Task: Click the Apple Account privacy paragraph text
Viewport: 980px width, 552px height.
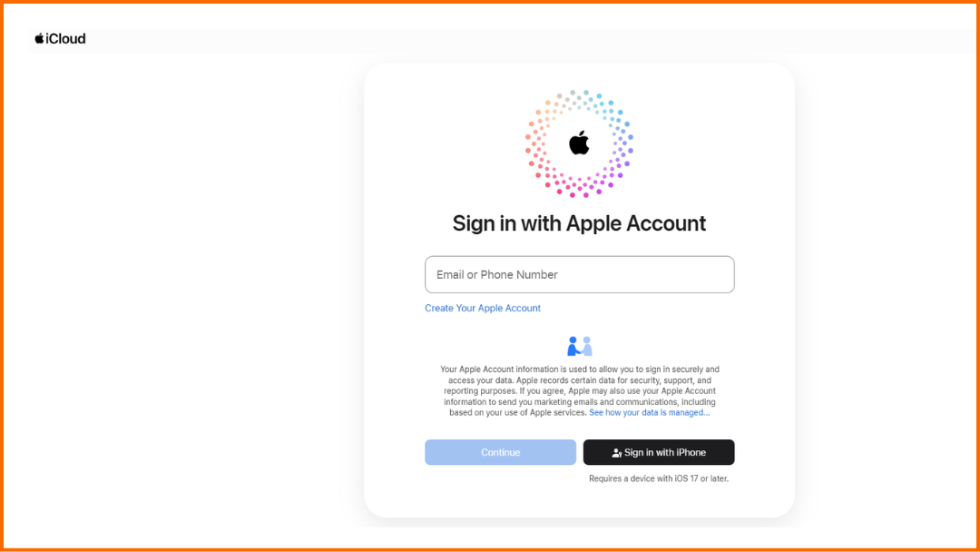Action: [x=579, y=386]
